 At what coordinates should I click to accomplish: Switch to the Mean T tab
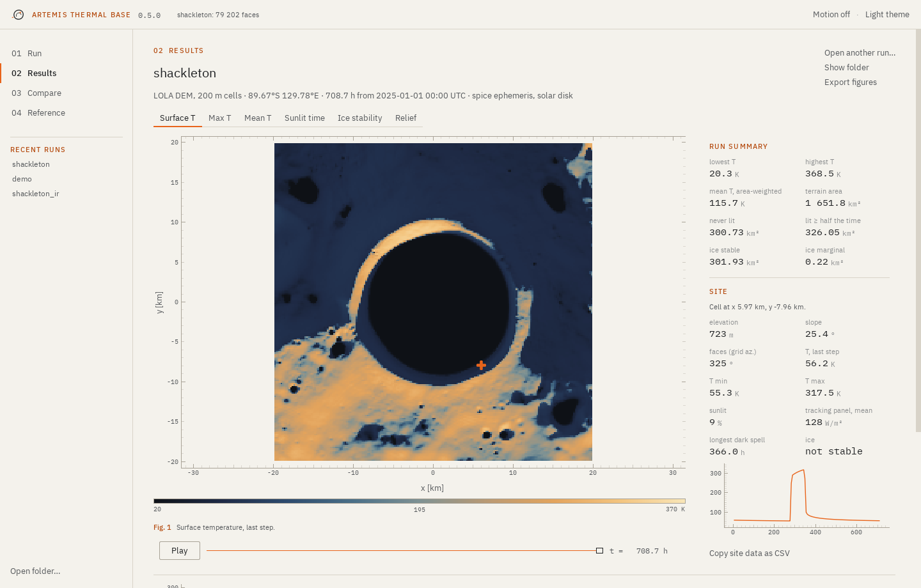point(258,118)
